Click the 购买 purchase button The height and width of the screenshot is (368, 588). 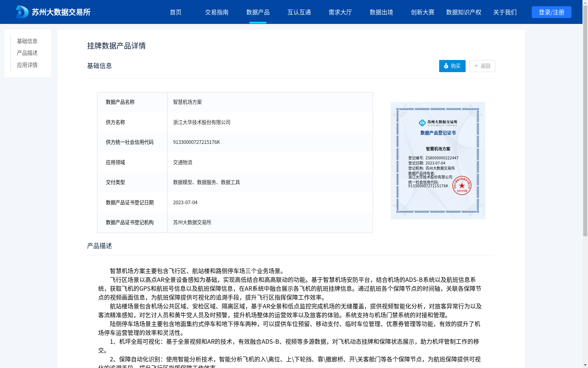point(452,66)
